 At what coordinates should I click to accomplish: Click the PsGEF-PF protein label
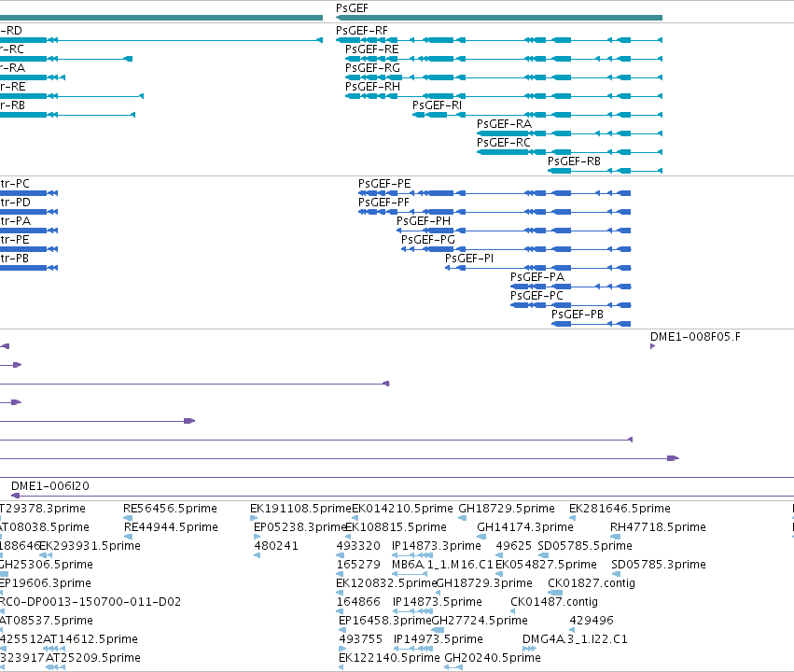(x=383, y=203)
